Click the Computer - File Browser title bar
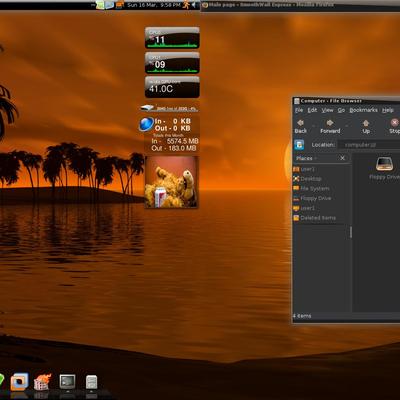 click(346, 101)
